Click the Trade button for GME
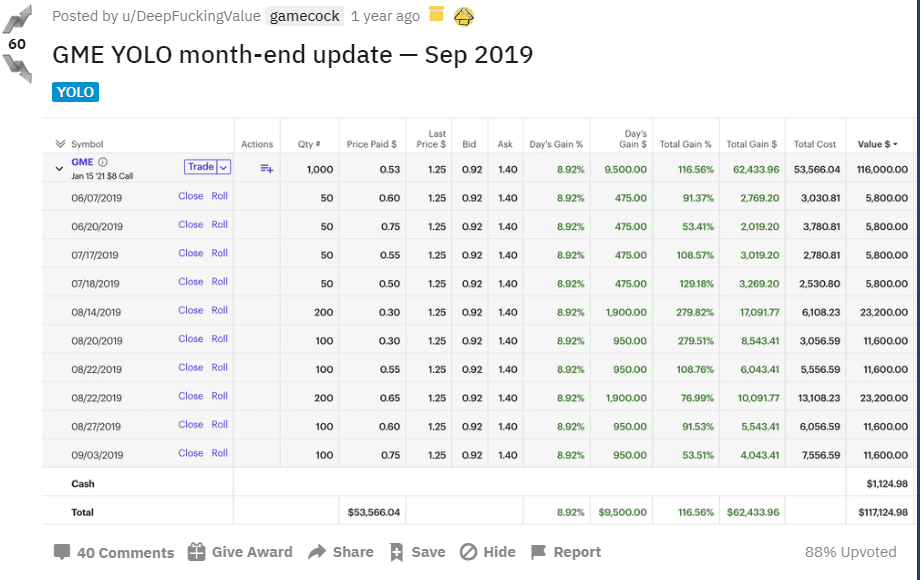The image size is (920, 580). tap(201, 167)
